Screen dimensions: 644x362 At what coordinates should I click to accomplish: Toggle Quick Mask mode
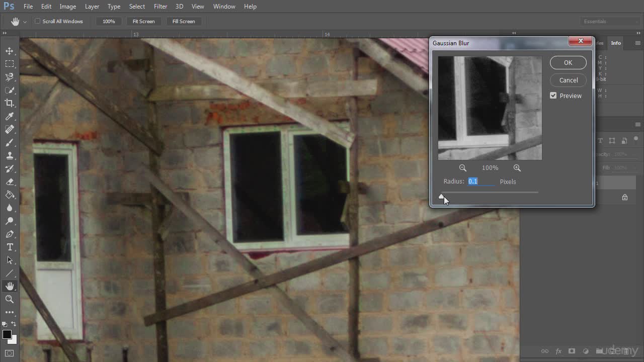[10, 353]
